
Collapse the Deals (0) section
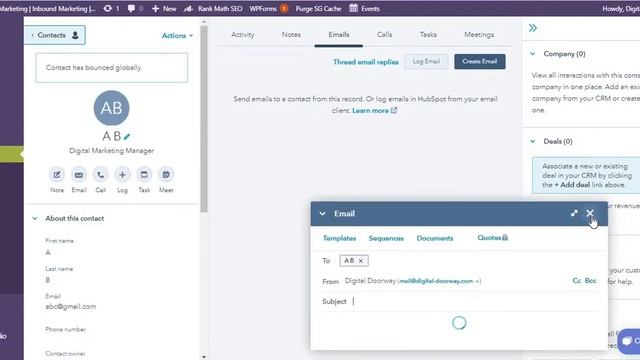[533, 141]
